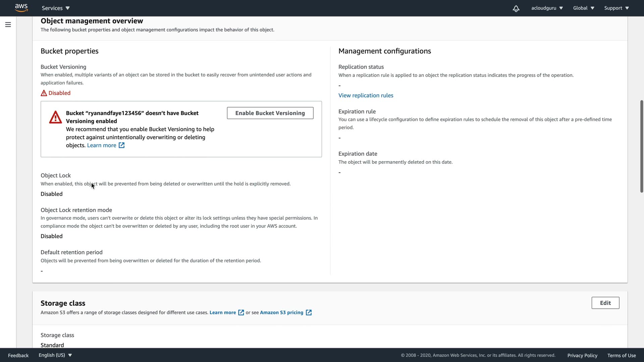Open the hamburger side navigation menu
This screenshot has width=644, height=362.
pyautogui.click(x=8, y=25)
